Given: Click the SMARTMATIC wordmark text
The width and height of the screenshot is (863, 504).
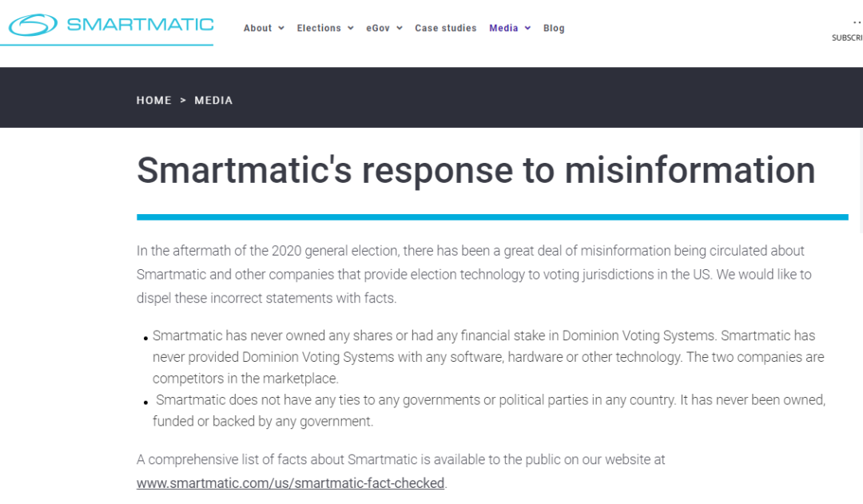Looking at the screenshot, I should (141, 24).
